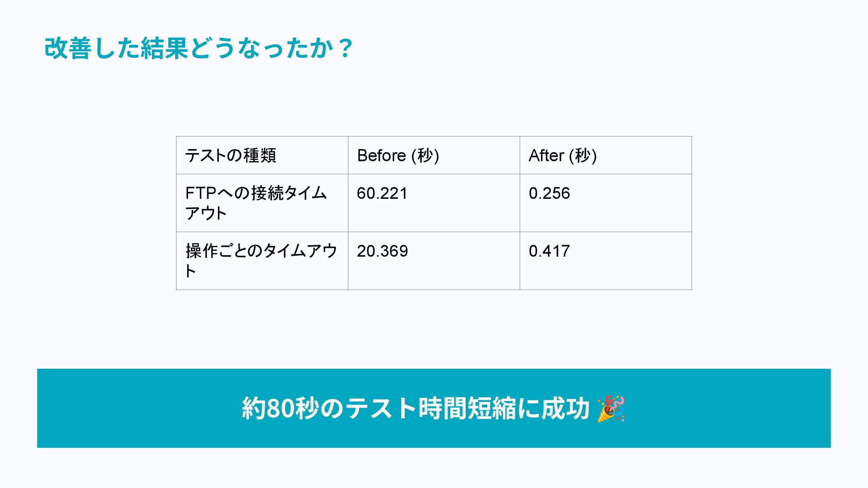
Task: Click the word After in the table header
Action: click(x=546, y=155)
